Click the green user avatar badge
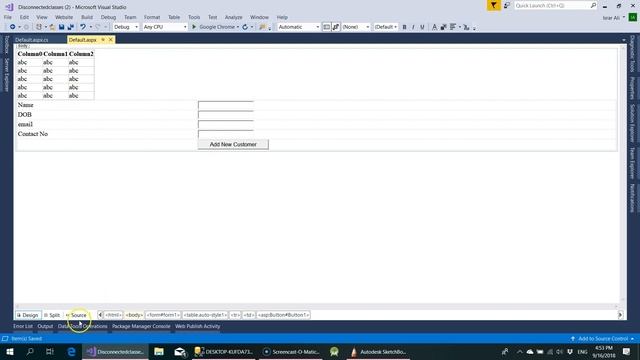Image resolution: width=640 pixels, height=360 pixels. click(633, 18)
